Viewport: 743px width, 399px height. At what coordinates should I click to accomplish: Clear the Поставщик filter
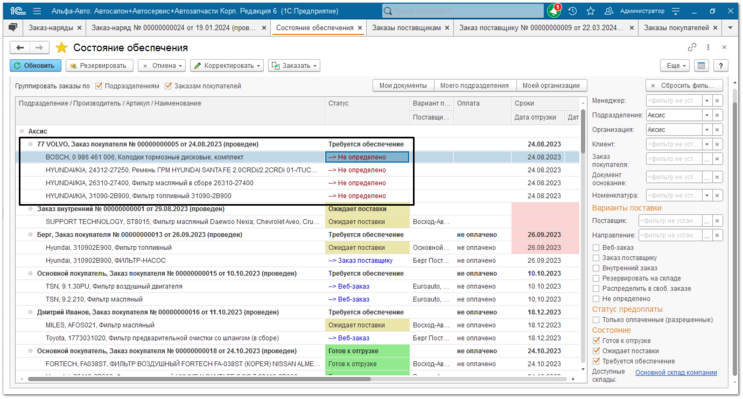click(x=717, y=220)
